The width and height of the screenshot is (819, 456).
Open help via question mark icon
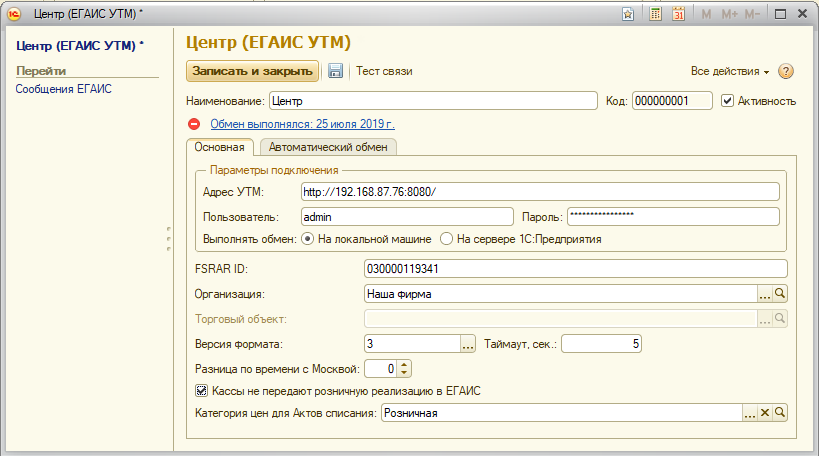786,71
